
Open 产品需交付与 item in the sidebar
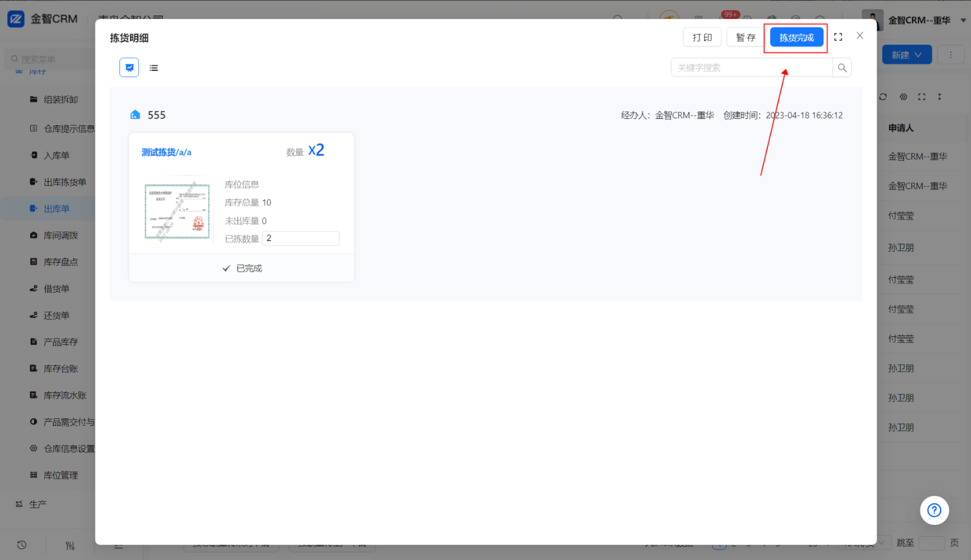coord(69,422)
